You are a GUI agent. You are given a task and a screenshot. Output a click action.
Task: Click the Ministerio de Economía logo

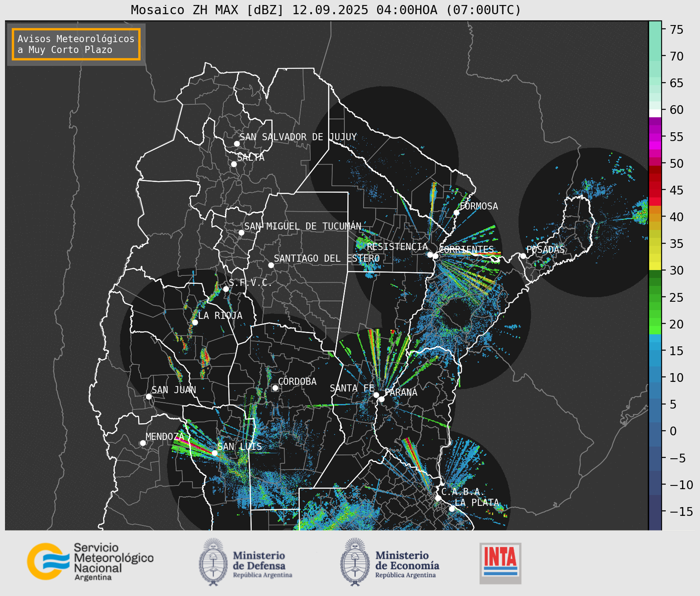(389, 562)
